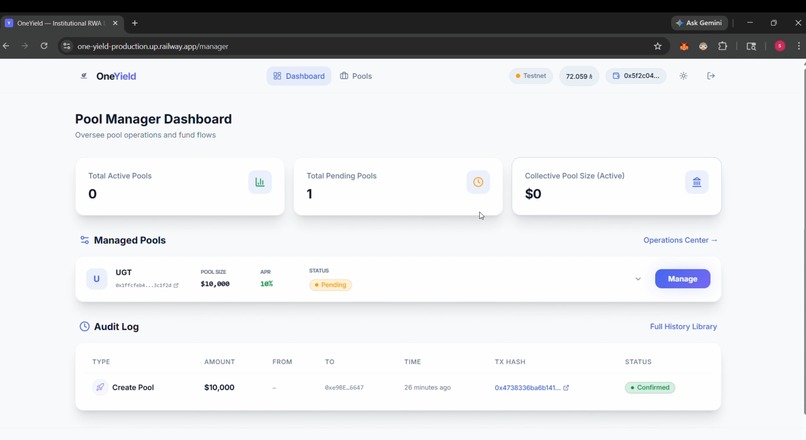Click the Audit Log clock icon
806x440 pixels.
(x=84, y=326)
